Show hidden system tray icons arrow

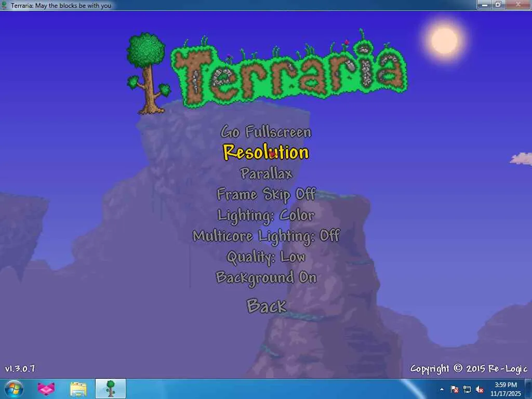[x=442, y=389]
